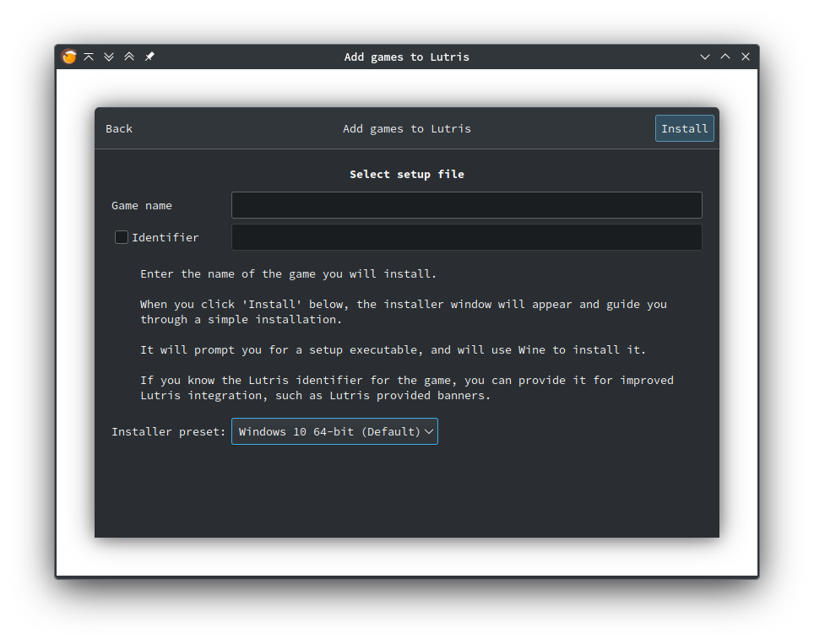Click the shade double-chevron up icon
The image size is (814, 644).
coord(129,57)
